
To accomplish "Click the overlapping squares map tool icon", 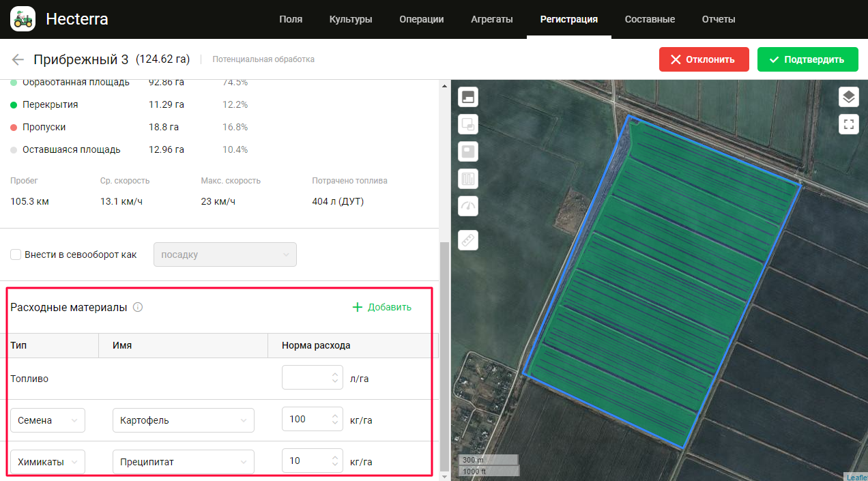I will point(468,124).
